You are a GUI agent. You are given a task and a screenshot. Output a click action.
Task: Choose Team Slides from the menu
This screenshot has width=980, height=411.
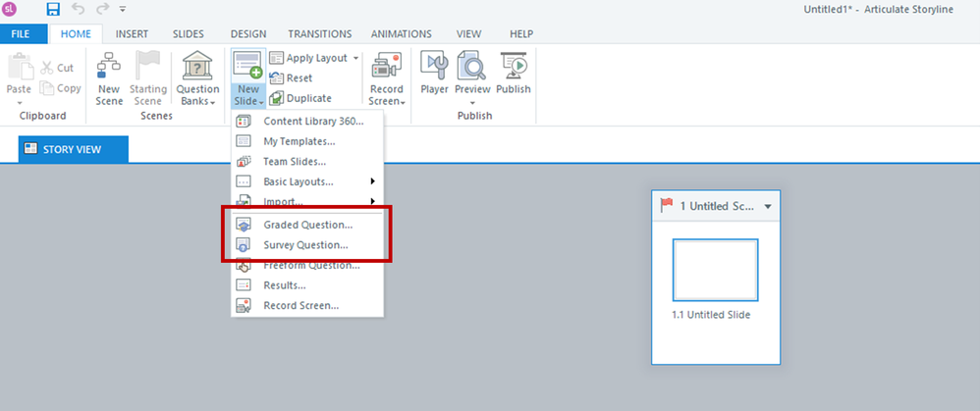pyautogui.click(x=307, y=161)
